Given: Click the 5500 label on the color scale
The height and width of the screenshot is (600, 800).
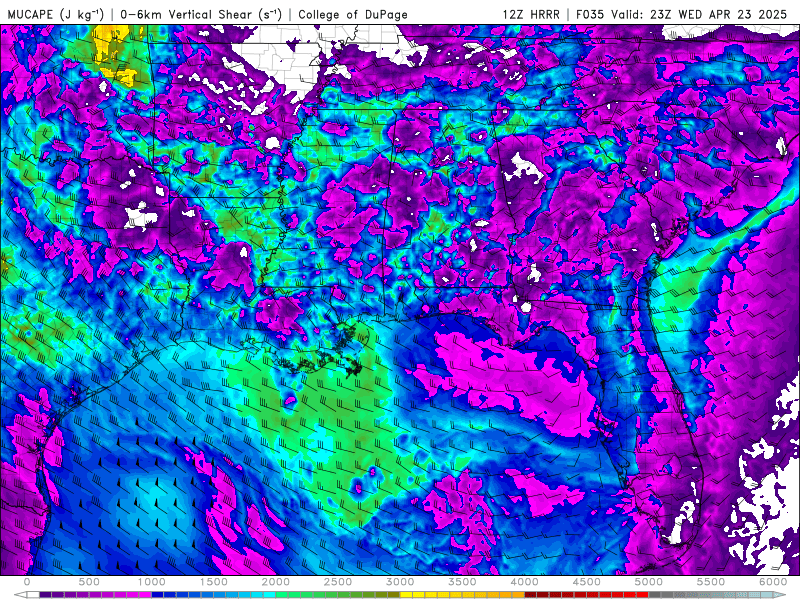Looking at the screenshot, I should click(x=711, y=582).
